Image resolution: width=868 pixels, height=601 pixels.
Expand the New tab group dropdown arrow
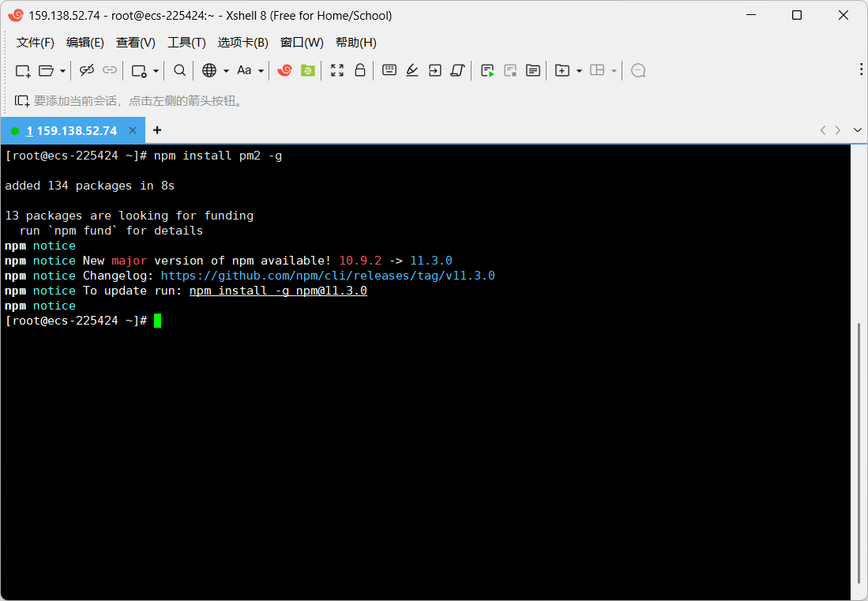[x=579, y=71]
